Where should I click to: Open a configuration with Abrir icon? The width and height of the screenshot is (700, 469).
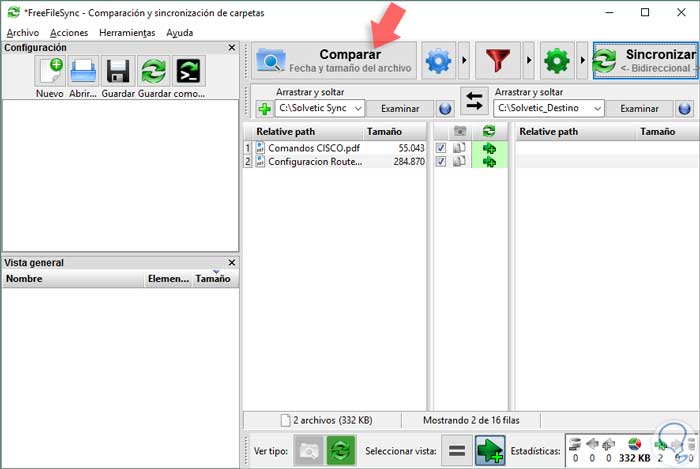pyautogui.click(x=83, y=71)
